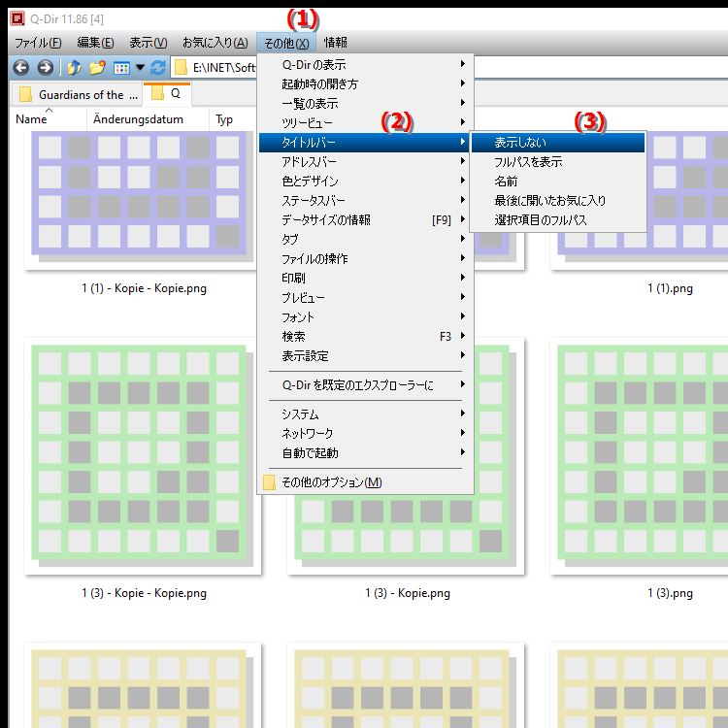Click the view layout grid icon
This screenshot has height=728, width=728.
(x=121, y=68)
